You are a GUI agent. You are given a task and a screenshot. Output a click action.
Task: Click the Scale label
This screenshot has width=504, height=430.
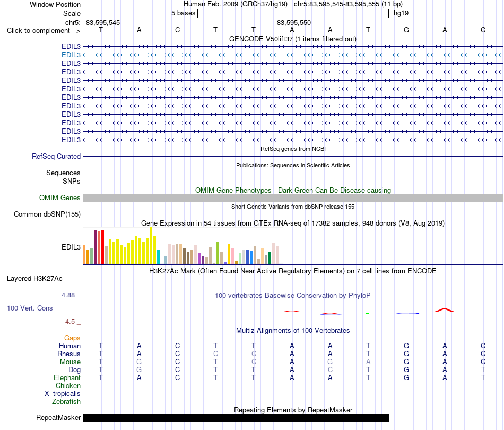coord(72,13)
